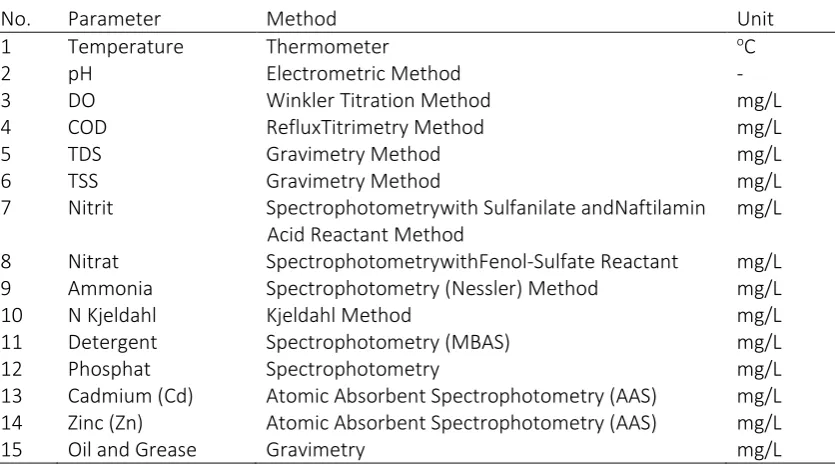Click the COD parameter cell
The width and height of the screenshot is (835, 466).
tap(87, 127)
